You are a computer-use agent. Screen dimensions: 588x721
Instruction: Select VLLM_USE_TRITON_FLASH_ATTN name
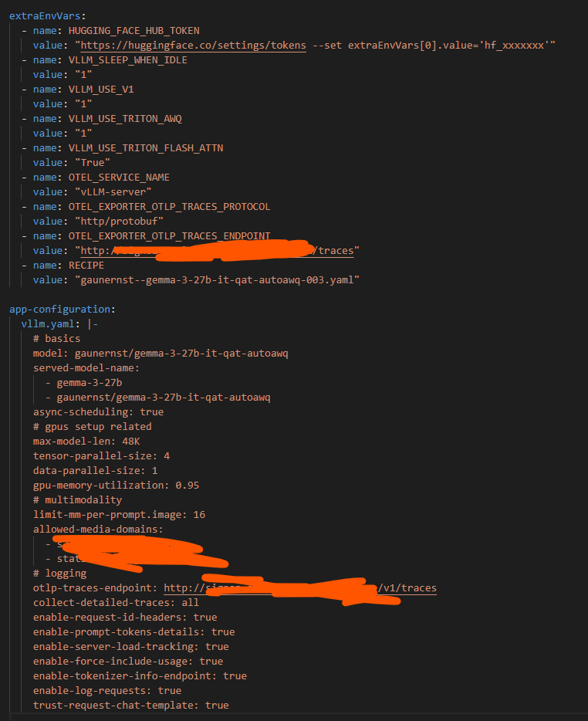[x=146, y=148]
